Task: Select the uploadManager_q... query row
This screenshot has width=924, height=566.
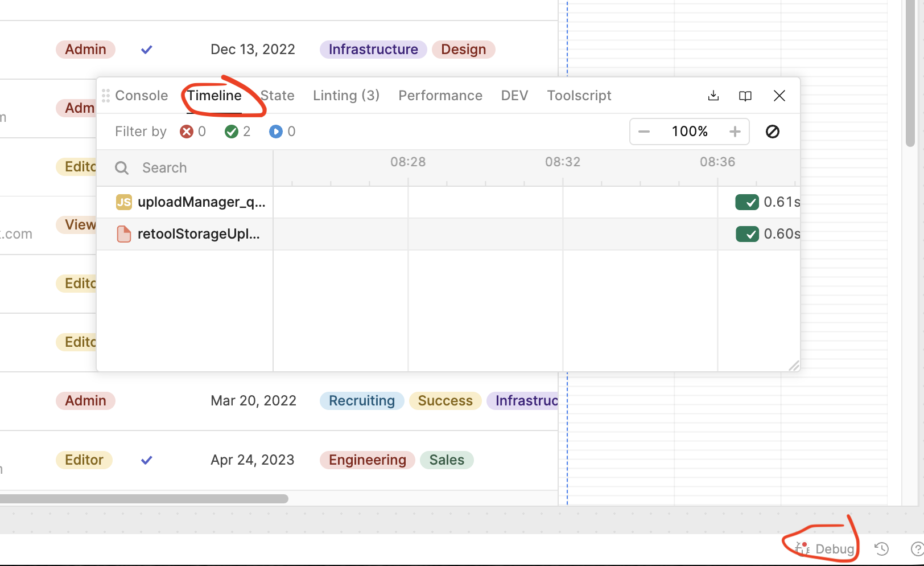Action: click(201, 202)
